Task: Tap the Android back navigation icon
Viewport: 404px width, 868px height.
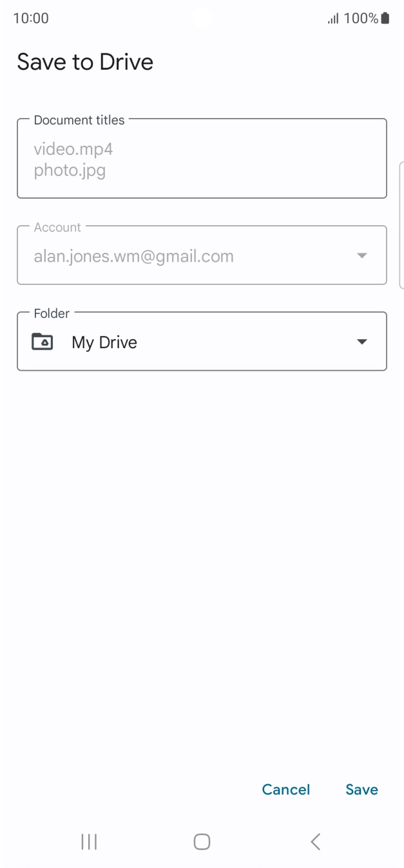Action: click(x=315, y=842)
